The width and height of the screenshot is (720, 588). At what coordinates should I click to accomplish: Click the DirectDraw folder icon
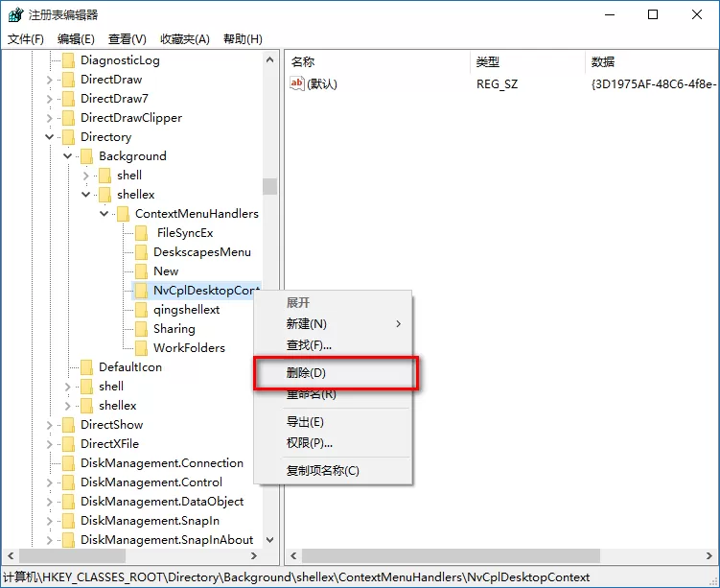click(68, 80)
